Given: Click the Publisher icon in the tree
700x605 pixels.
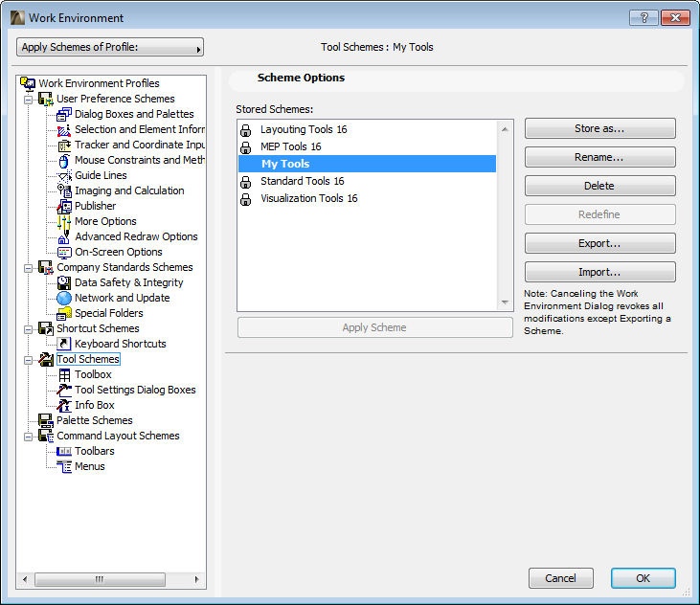Looking at the screenshot, I should click(x=64, y=206).
